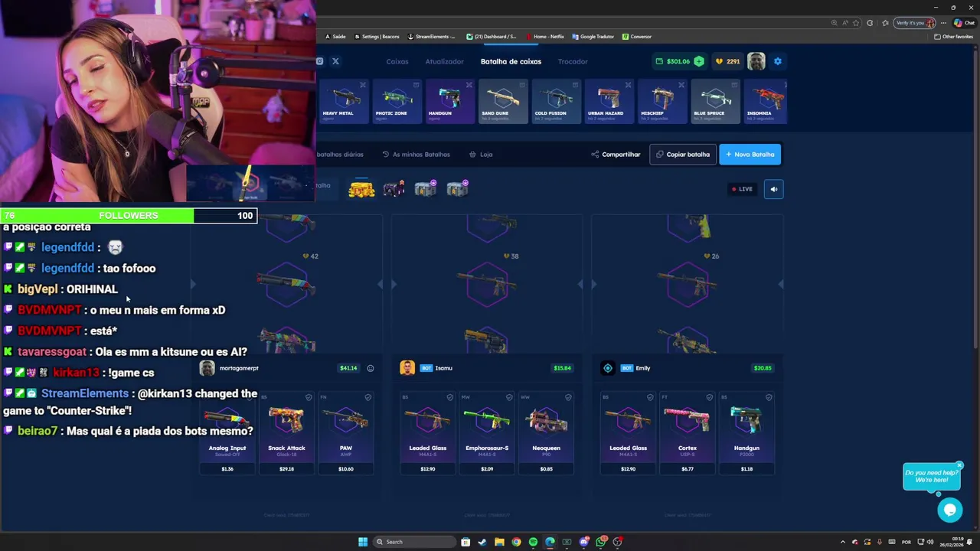Open the Atualizador tab

445,61
